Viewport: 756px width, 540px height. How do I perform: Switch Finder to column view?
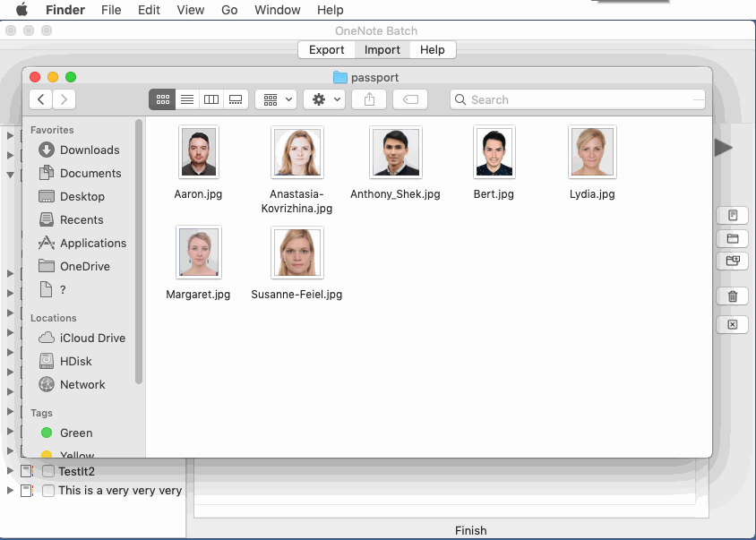[x=211, y=99]
